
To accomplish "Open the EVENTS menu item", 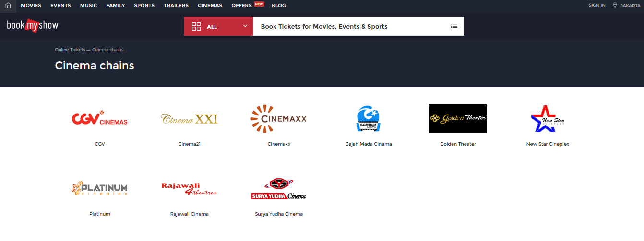I will click(x=60, y=6).
